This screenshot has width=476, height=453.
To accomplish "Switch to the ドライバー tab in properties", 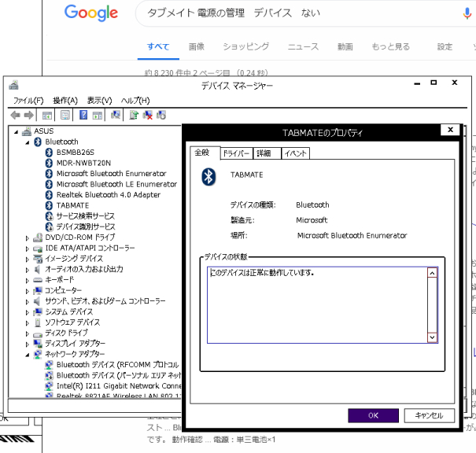I will [234, 153].
